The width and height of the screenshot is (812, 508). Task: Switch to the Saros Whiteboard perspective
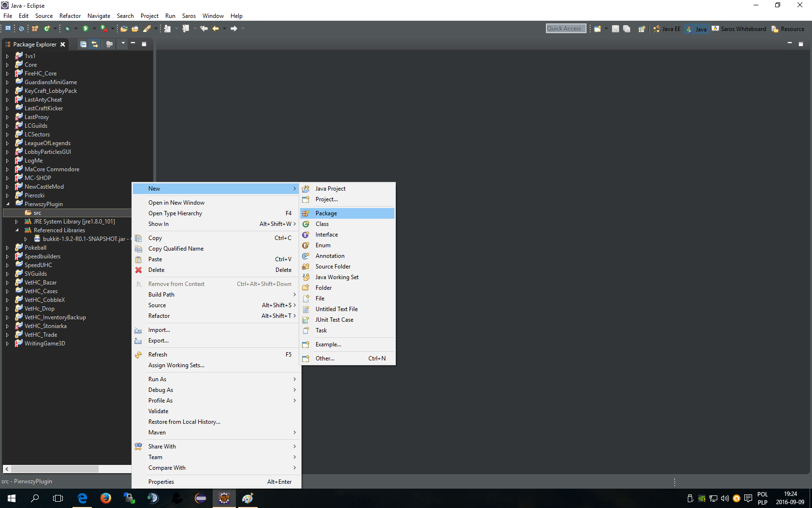(739, 29)
